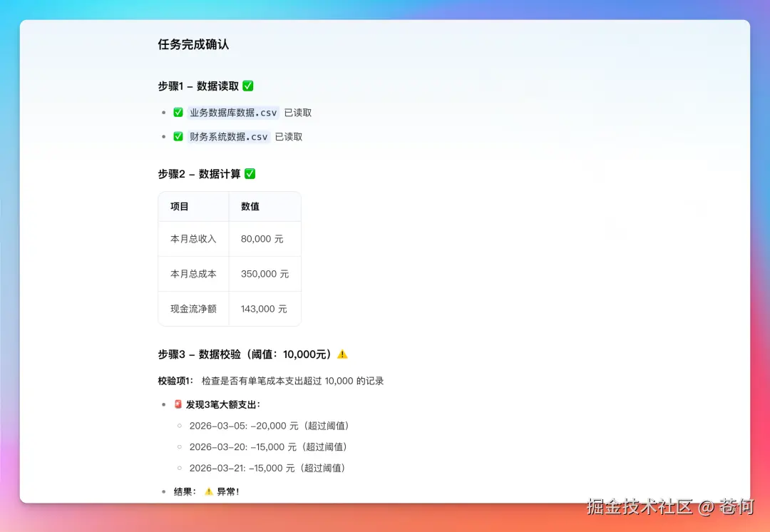The height and width of the screenshot is (532, 770).
Task: Click the green checkmark beside 步骤1 heading
Action: pos(247,86)
